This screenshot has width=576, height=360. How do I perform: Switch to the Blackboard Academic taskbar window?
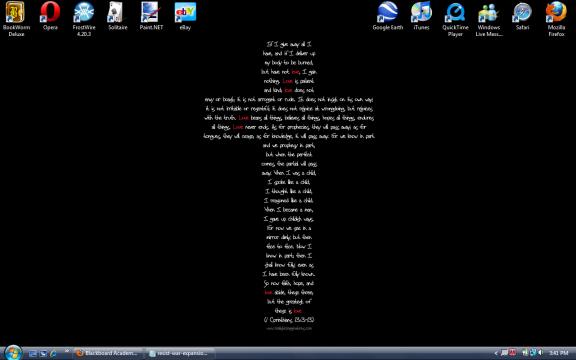[x=108, y=353]
